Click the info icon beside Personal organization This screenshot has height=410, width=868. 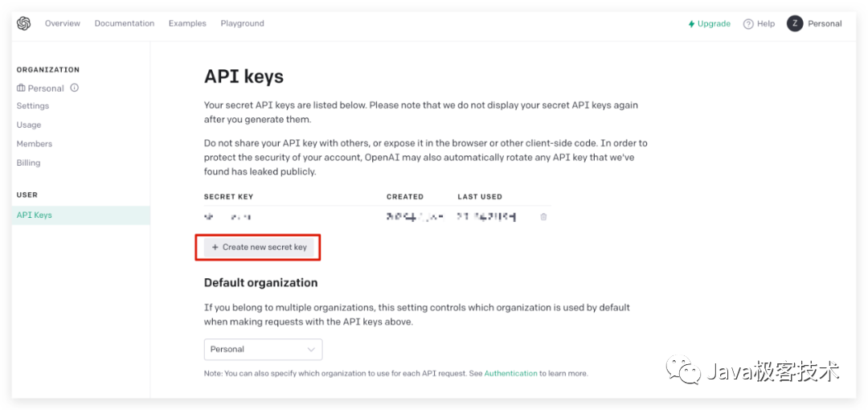coord(74,88)
